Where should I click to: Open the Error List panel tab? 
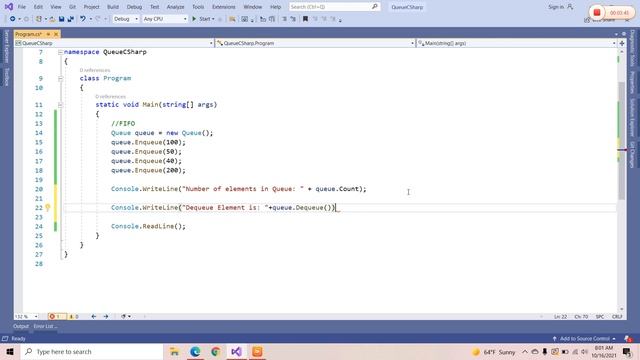tap(45, 326)
